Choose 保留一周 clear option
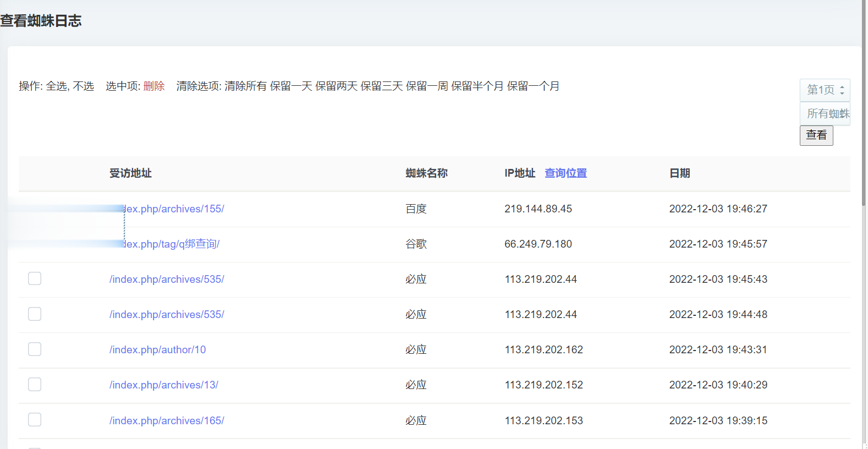 tap(427, 86)
